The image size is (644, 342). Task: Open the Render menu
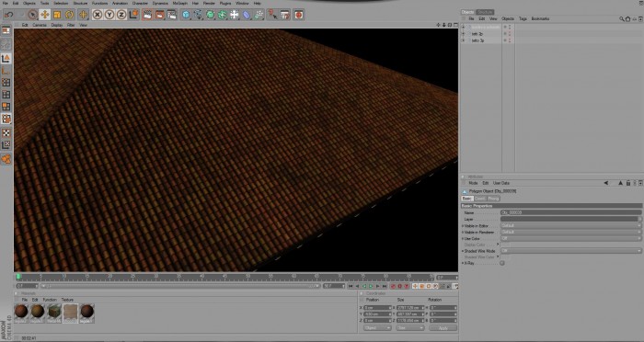click(x=209, y=4)
